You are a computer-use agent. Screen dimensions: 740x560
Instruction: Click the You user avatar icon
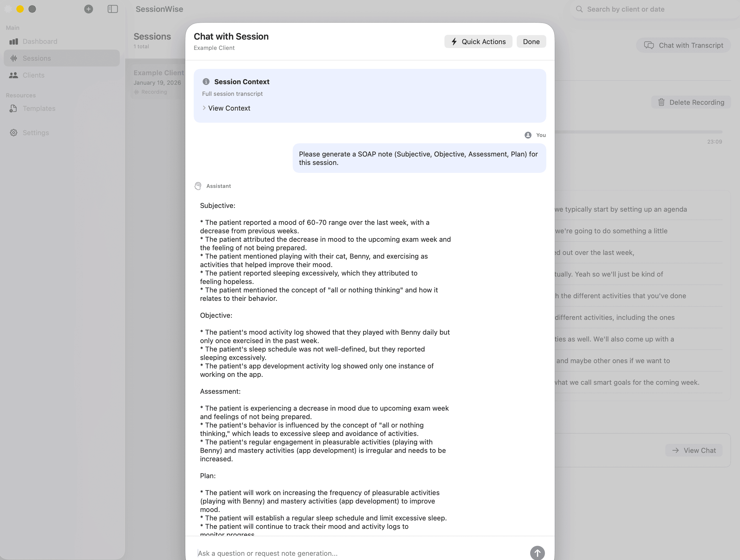pyautogui.click(x=528, y=135)
